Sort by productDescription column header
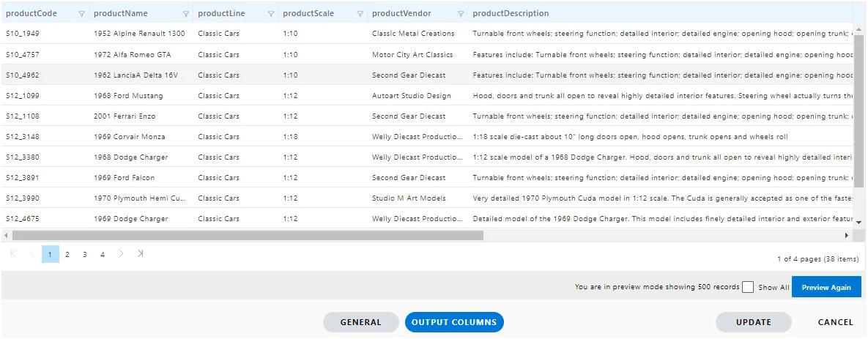This screenshot has width=868, height=339. click(x=511, y=13)
